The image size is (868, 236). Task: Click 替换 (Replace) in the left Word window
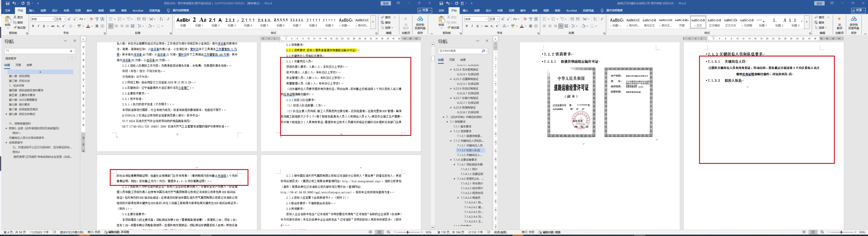(x=386, y=23)
